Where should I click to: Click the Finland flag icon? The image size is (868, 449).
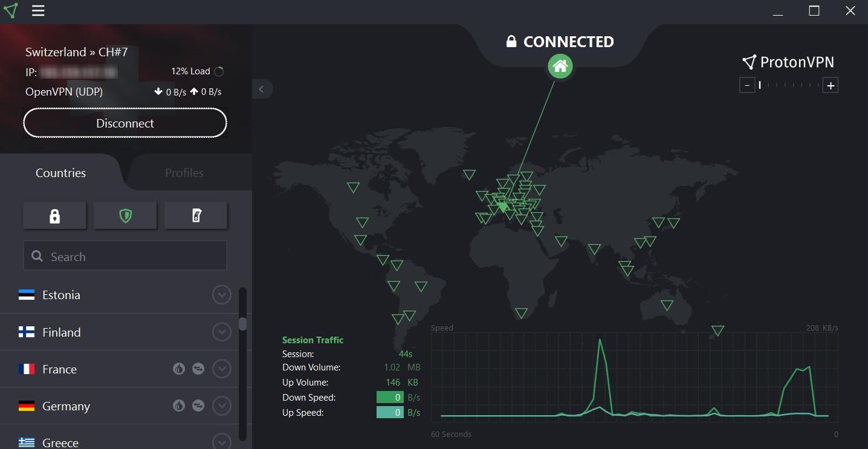tap(27, 332)
